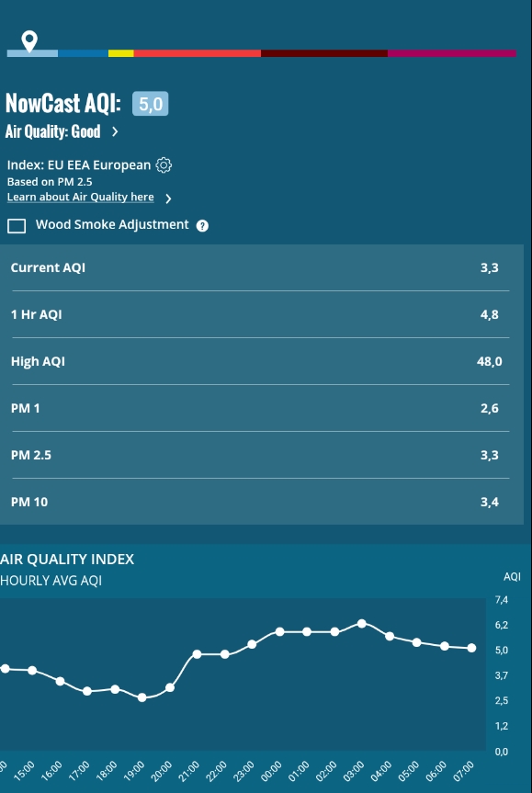Click Wood Smoke Adjustment help question icon

click(202, 225)
